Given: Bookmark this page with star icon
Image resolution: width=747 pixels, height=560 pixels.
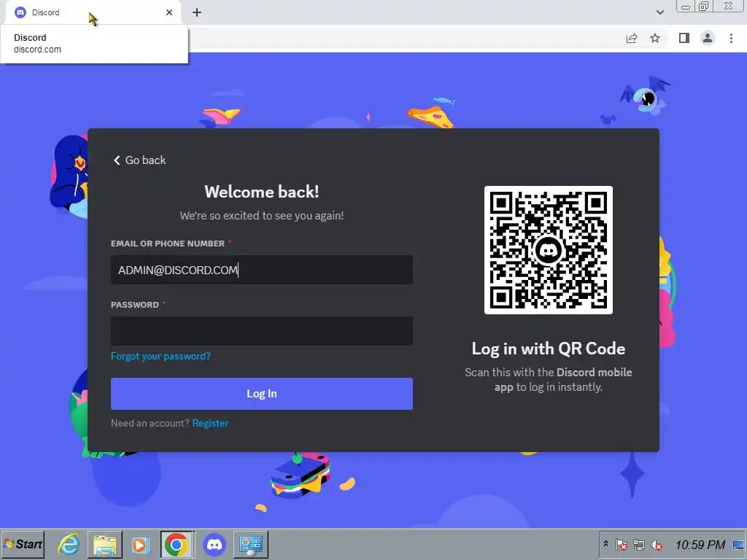Looking at the screenshot, I should tap(655, 38).
